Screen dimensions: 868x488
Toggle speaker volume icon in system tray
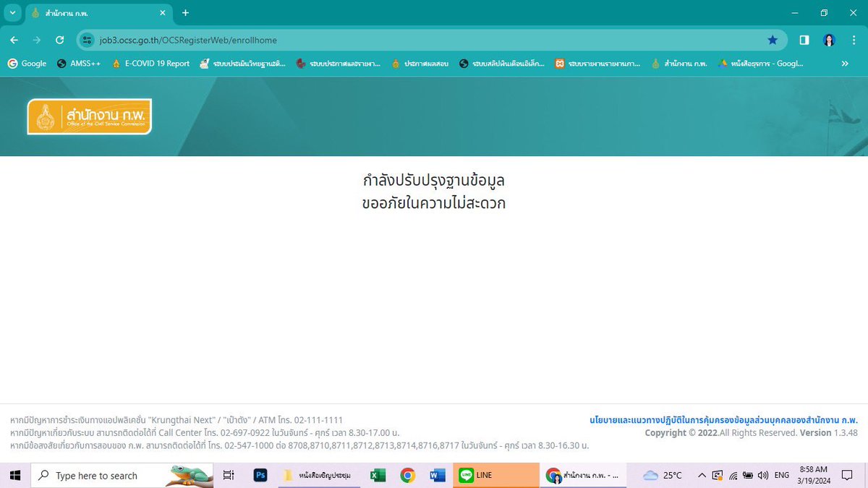point(762,475)
